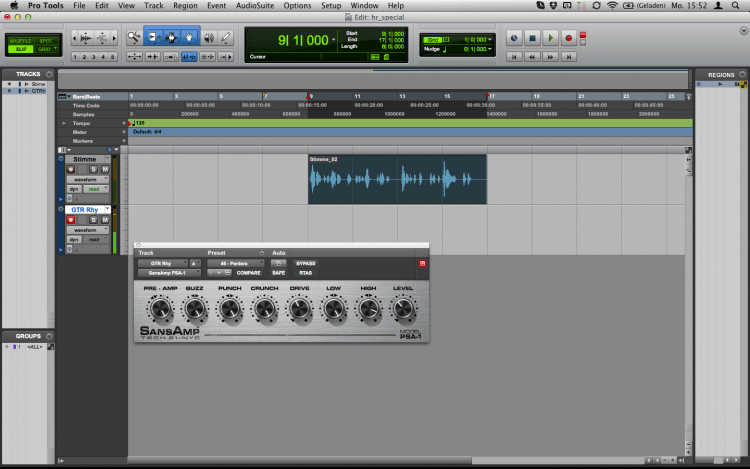Solo the Stimme track
This screenshot has width=750, height=469.
(x=93, y=169)
